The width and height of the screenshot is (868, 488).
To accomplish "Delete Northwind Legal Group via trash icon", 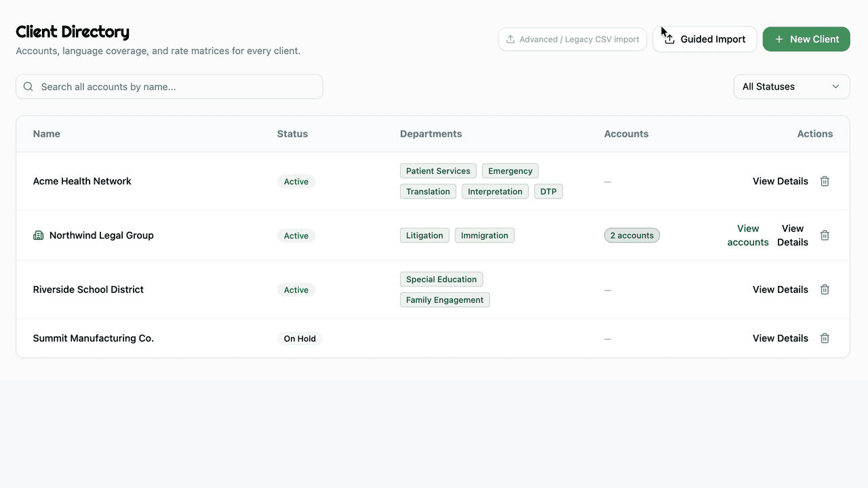I will coord(825,235).
